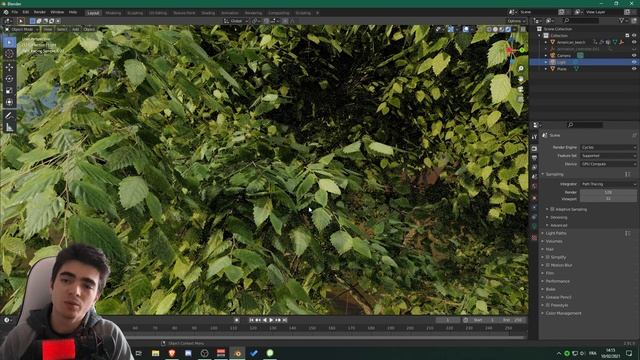Open the Physics properties tab icon

point(534,207)
